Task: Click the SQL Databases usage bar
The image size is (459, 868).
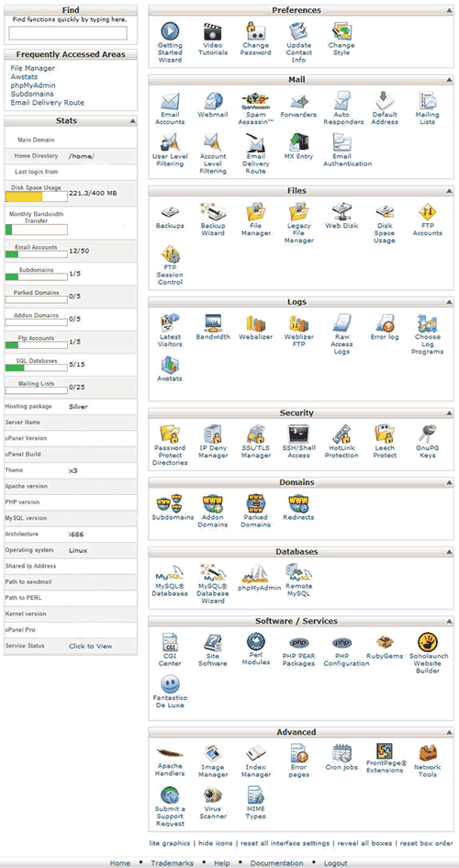Action: tap(36, 367)
